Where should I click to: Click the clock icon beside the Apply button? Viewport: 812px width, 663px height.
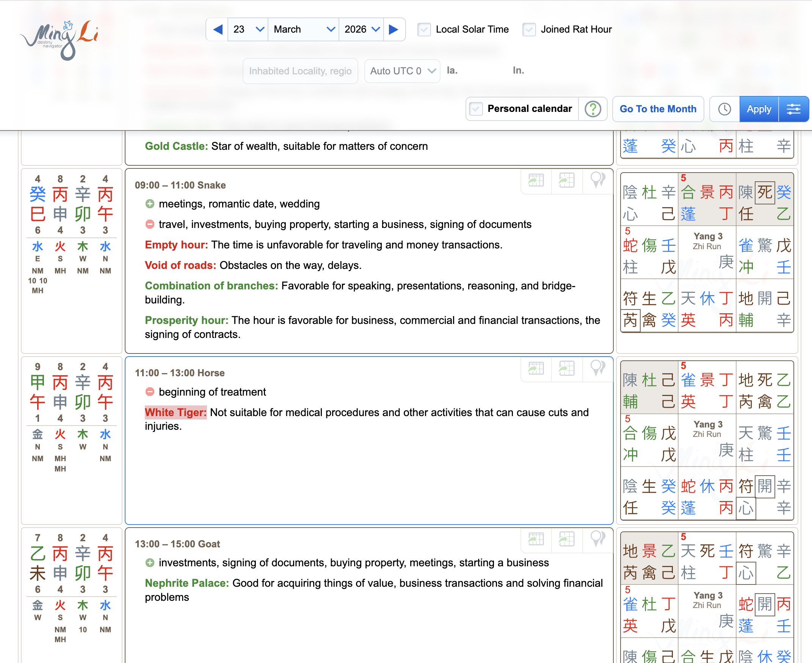click(x=724, y=109)
